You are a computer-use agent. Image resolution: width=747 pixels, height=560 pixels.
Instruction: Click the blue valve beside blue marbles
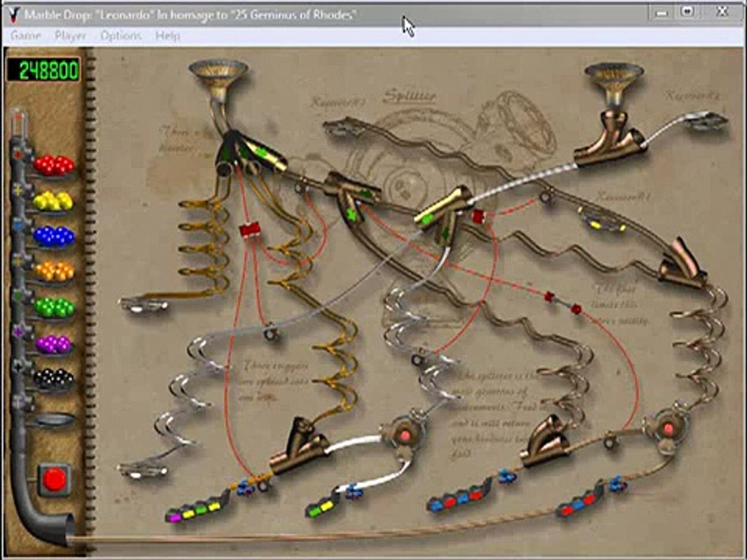pos(19,227)
